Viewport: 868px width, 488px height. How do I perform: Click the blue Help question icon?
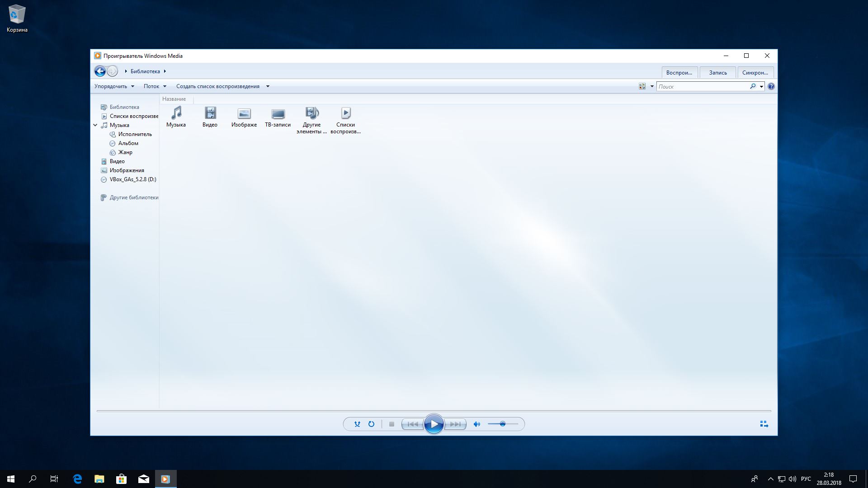click(x=771, y=86)
